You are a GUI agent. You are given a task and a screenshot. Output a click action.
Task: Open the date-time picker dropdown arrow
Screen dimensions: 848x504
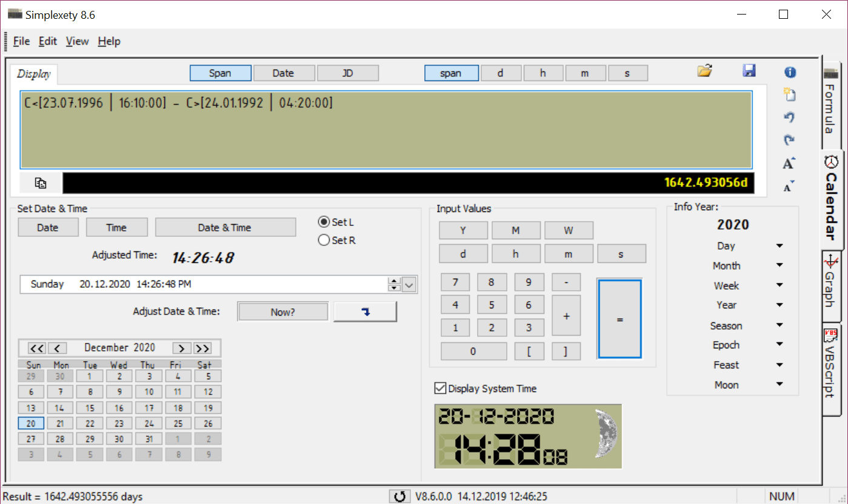point(410,284)
